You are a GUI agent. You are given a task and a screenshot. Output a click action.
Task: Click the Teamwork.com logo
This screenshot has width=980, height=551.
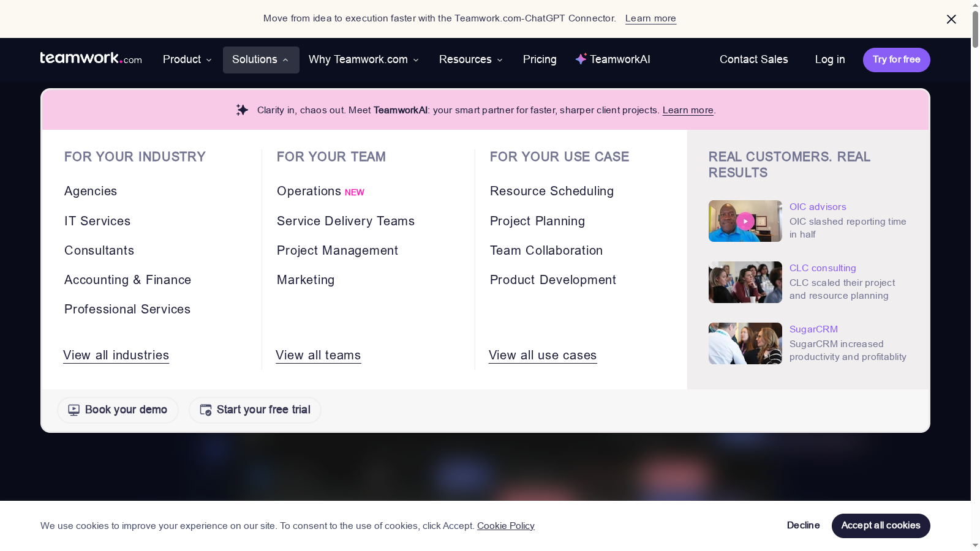91,59
